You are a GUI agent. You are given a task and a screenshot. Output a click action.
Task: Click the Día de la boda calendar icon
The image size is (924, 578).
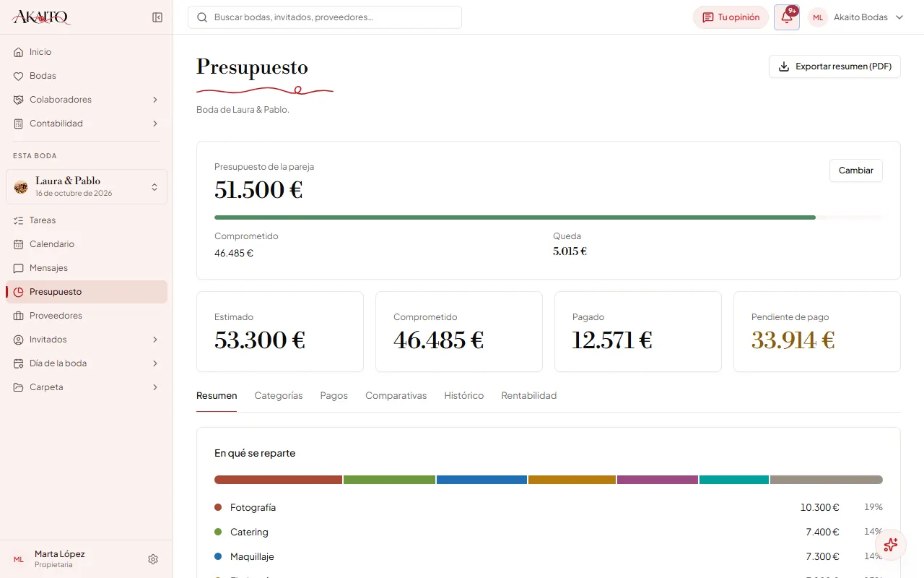coord(19,363)
